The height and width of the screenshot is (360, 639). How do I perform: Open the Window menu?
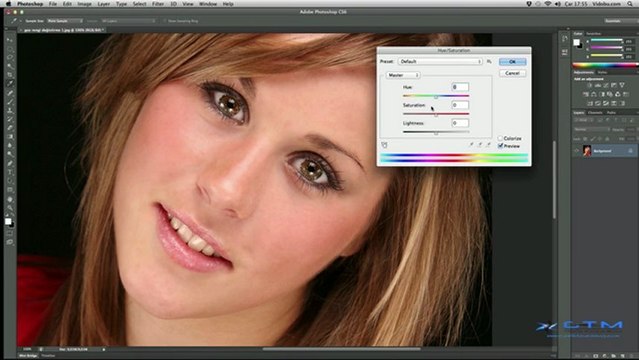[x=208, y=4]
